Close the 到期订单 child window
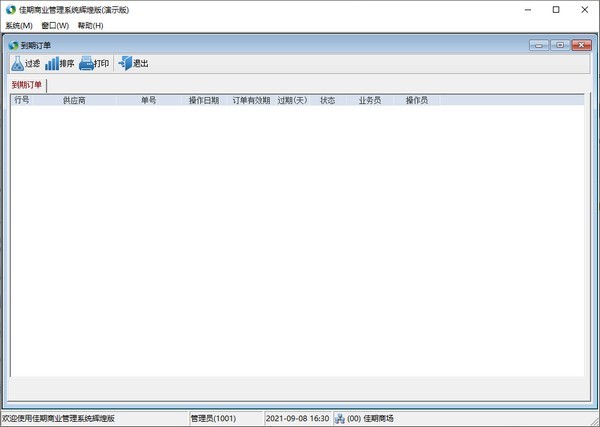Image resolution: width=600 pixels, height=427 pixels. pos(582,45)
